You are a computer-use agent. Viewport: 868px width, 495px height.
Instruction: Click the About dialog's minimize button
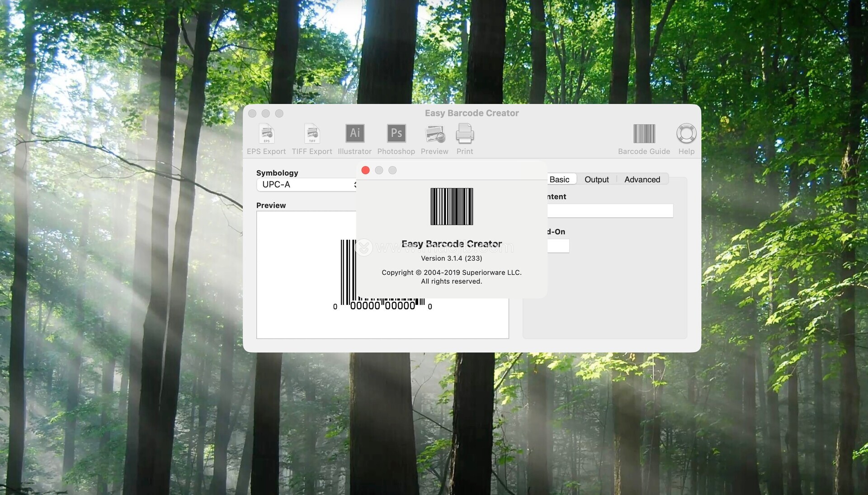pos(379,170)
